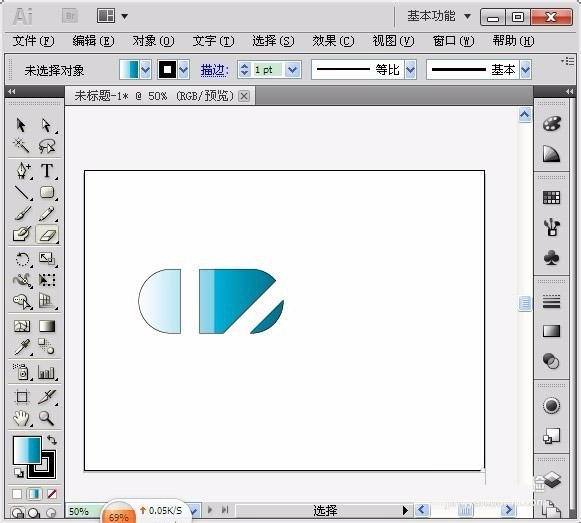Open the Appearance panel
This screenshot has height=523, width=581.
(x=552, y=406)
